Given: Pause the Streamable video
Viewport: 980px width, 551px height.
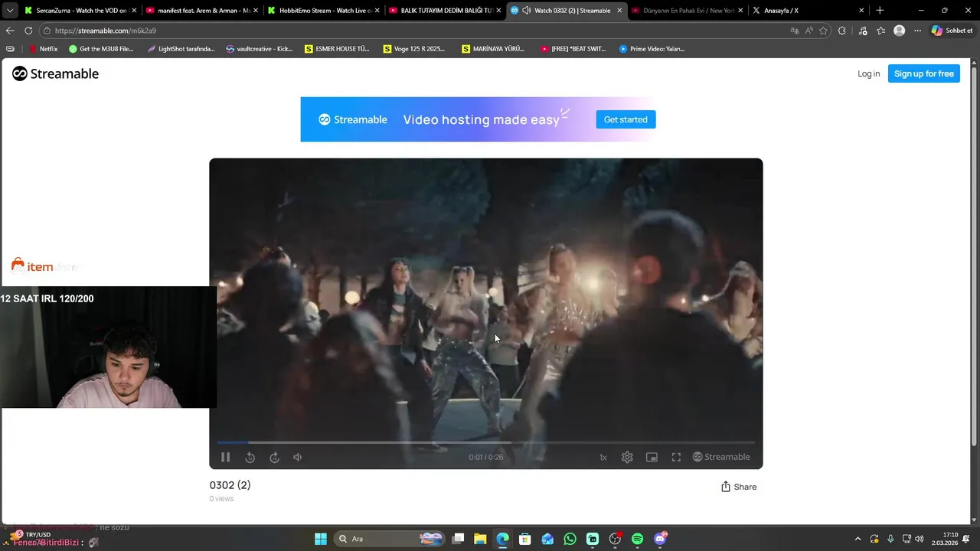Looking at the screenshot, I should pyautogui.click(x=225, y=457).
